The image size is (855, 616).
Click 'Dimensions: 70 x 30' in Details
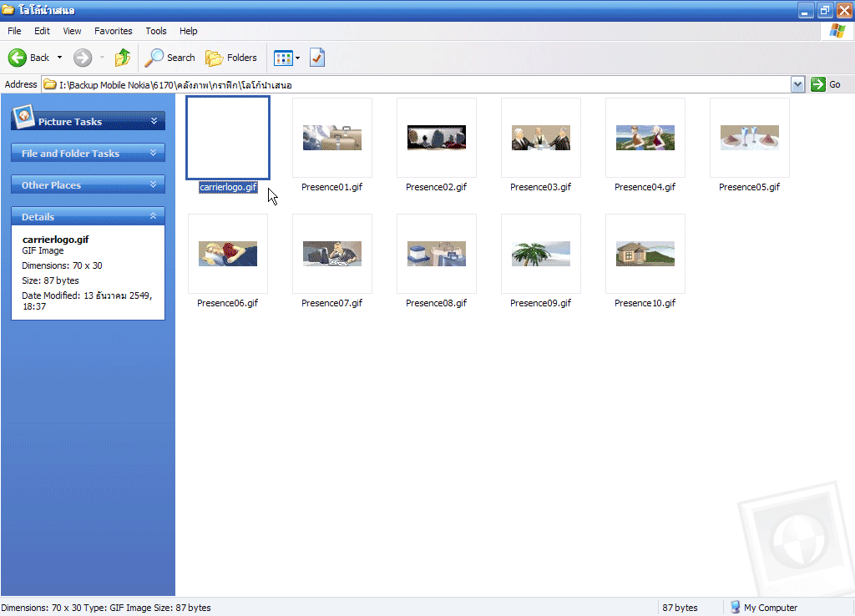pyautogui.click(x=62, y=265)
